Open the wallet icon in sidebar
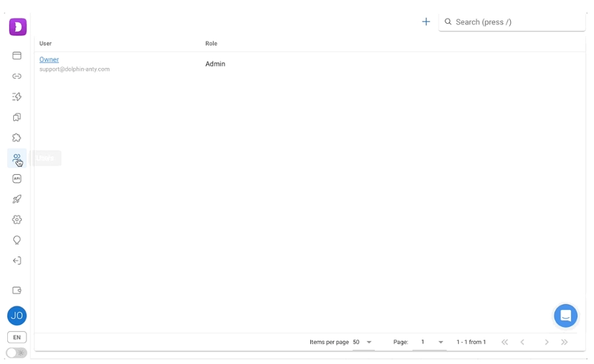The height and width of the screenshot is (364, 594). [17, 290]
